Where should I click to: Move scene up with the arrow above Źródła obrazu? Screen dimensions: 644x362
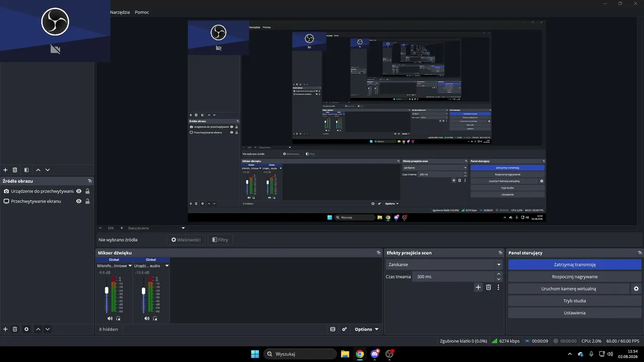coord(38,170)
